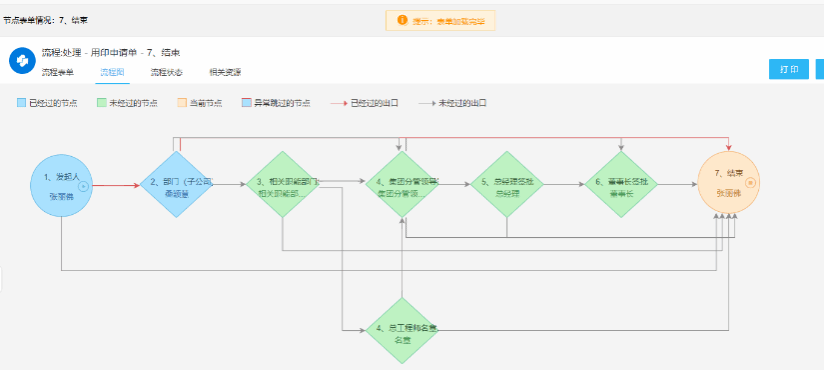Select the 1、发起人 circle node
This screenshot has width=824, height=370.
pyautogui.click(x=61, y=186)
